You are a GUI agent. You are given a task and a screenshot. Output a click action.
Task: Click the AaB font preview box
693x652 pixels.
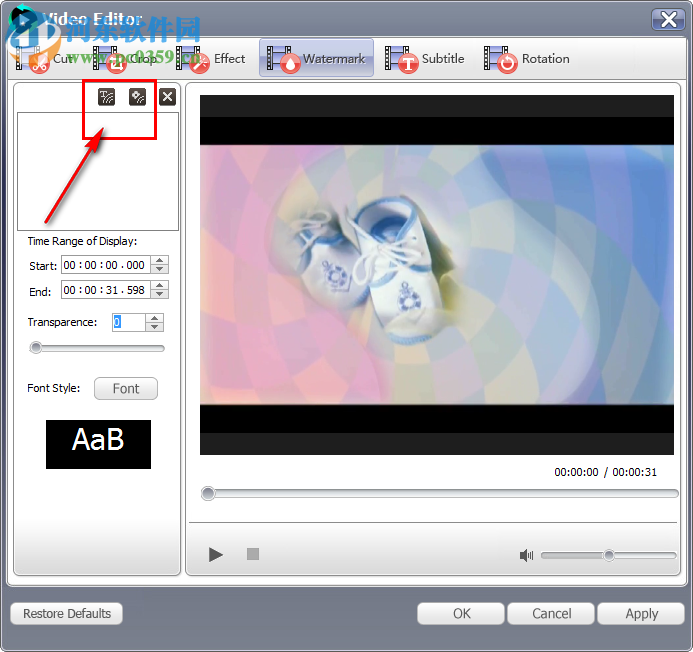point(99,444)
